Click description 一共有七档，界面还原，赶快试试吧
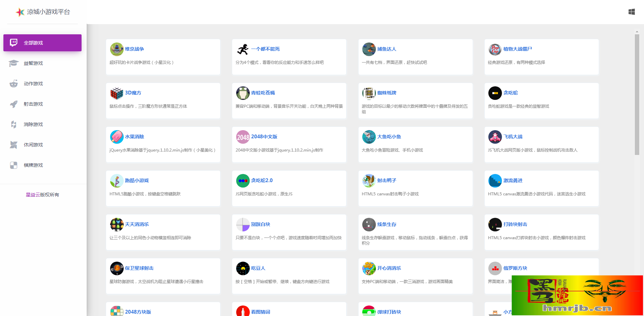The image size is (644, 316). click(x=394, y=63)
